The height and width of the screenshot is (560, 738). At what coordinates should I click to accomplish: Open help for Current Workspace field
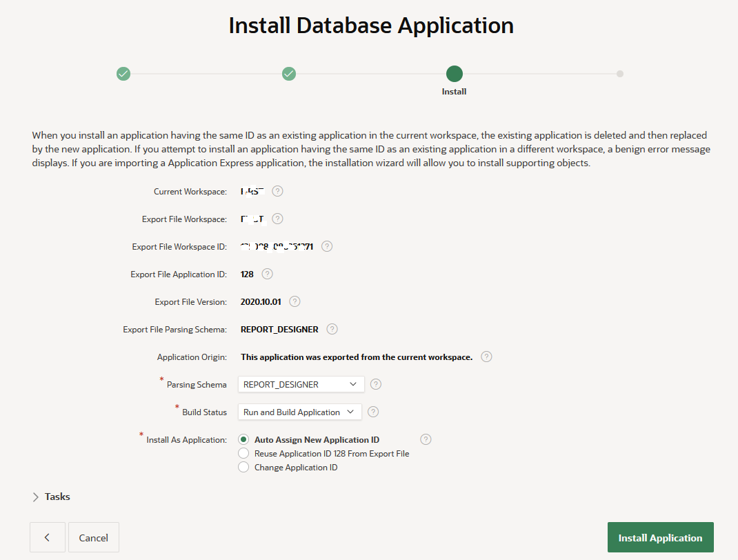click(277, 191)
